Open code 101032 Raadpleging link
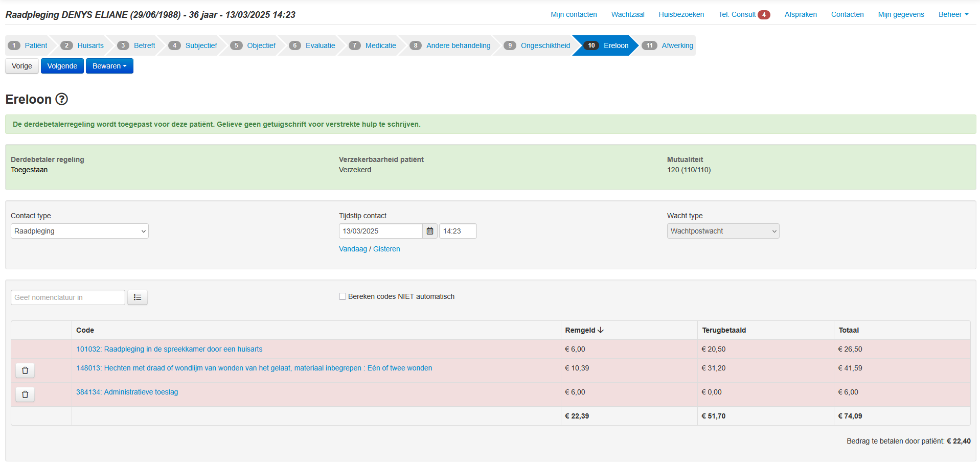The height and width of the screenshot is (465, 980). click(x=169, y=349)
